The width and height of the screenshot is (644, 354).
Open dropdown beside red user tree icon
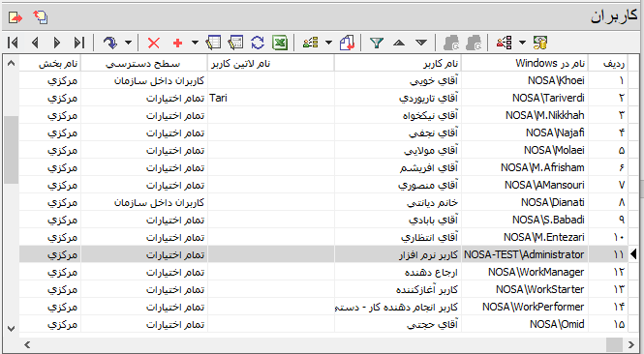(x=522, y=43)
